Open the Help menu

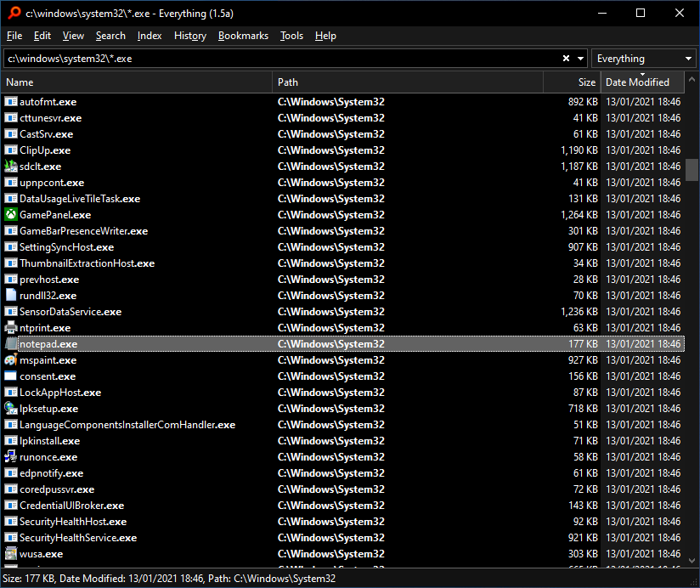coord(325,36)
